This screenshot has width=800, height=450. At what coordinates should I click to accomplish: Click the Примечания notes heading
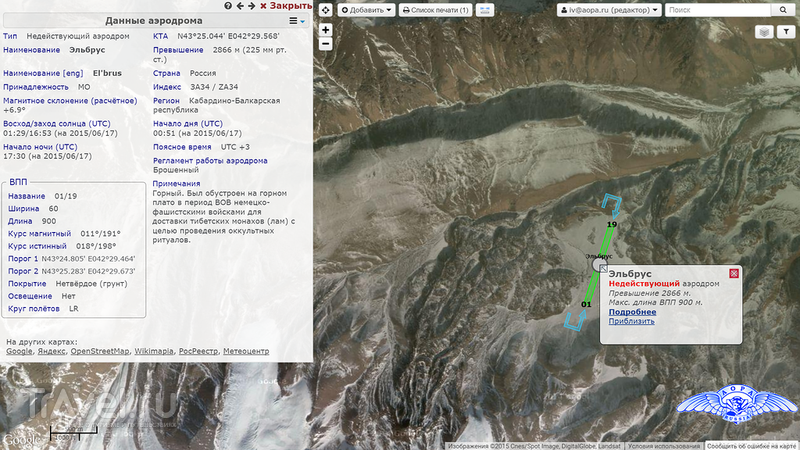(x=177, y=184)
